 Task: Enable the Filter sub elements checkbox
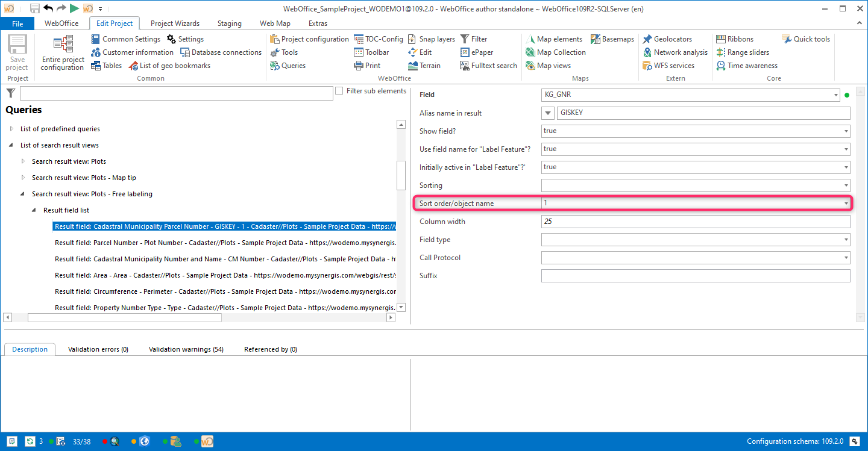339,91
